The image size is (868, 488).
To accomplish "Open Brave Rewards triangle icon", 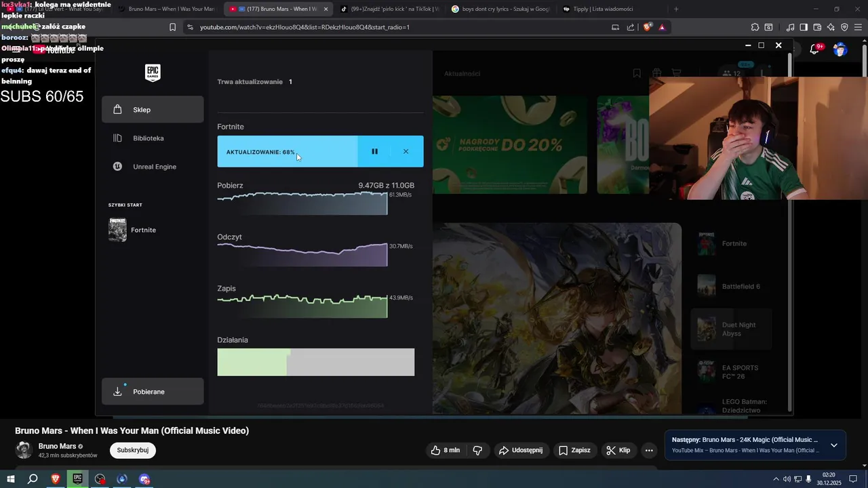I will [662, 27].
